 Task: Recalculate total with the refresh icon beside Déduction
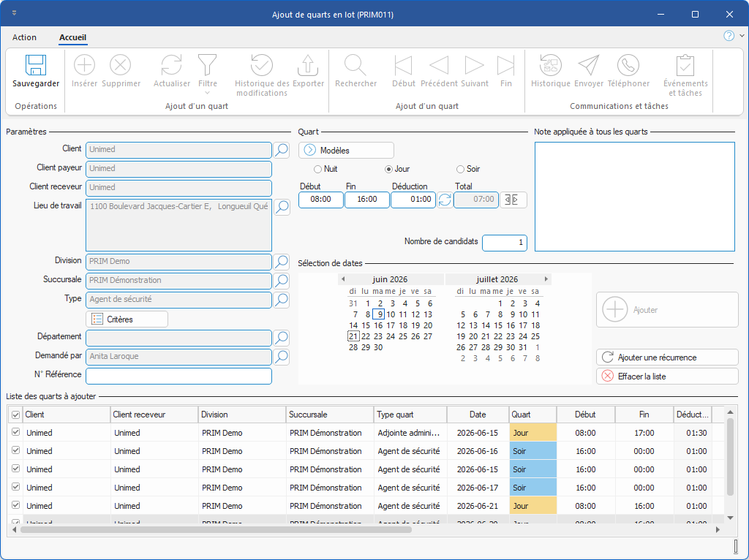(x=445, y=200)
